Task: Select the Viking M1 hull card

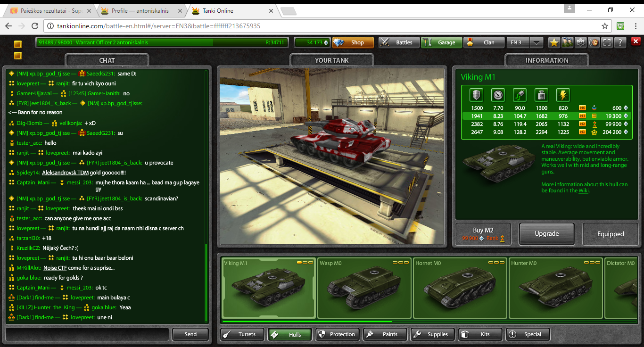Action: (268, 288)
